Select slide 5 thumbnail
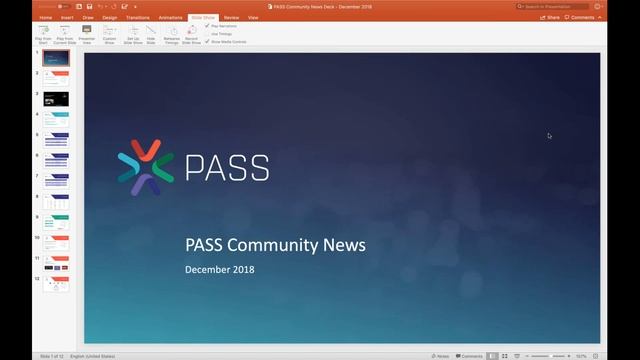 click(56, 140)
